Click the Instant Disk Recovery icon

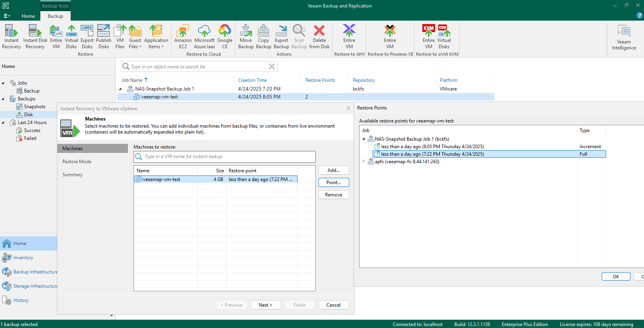click(35, 37)
